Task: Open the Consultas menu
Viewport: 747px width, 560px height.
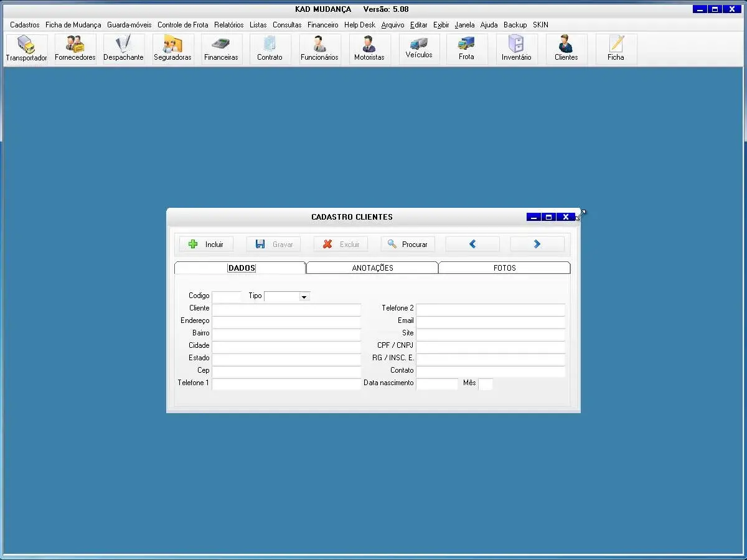Action: point(287,25)
